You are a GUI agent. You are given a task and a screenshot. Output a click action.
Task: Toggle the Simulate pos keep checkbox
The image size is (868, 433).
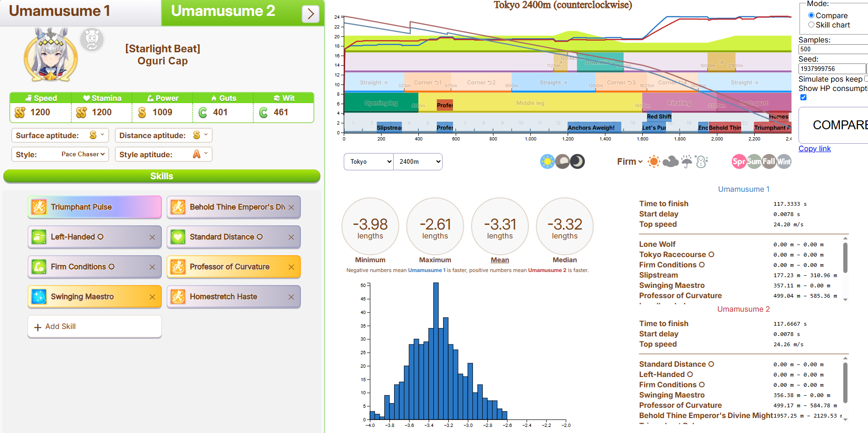pos(866,79)
